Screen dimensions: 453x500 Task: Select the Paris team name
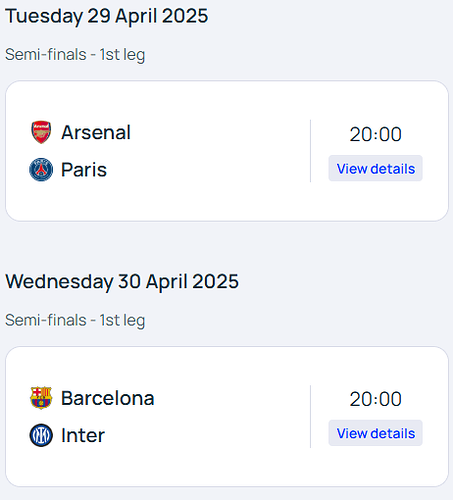(84, 170)
